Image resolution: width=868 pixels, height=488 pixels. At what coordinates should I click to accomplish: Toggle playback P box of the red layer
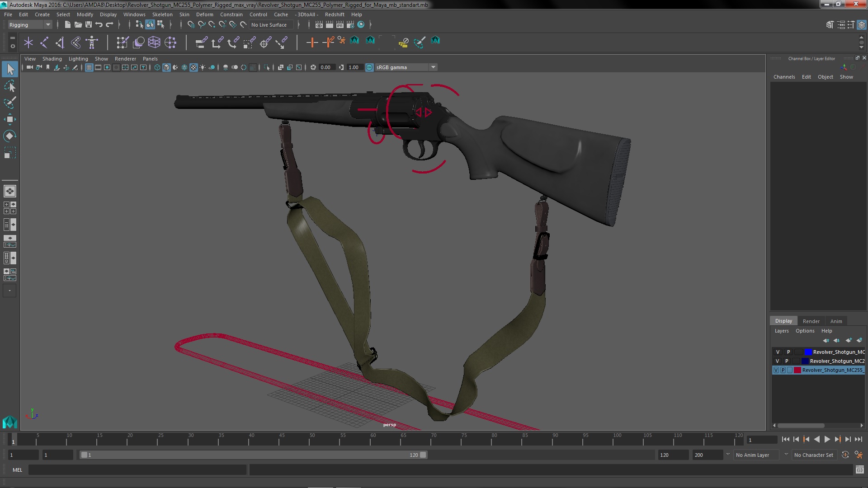pos(783,370)
